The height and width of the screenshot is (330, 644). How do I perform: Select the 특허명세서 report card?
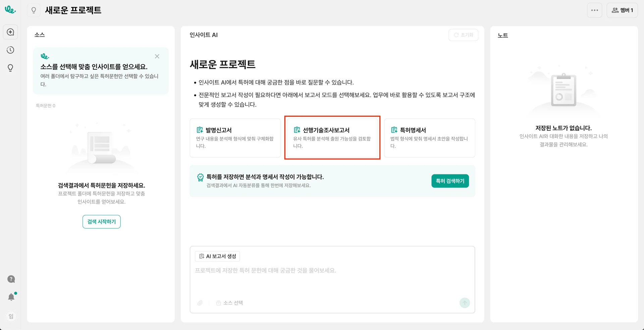[429, 138]
